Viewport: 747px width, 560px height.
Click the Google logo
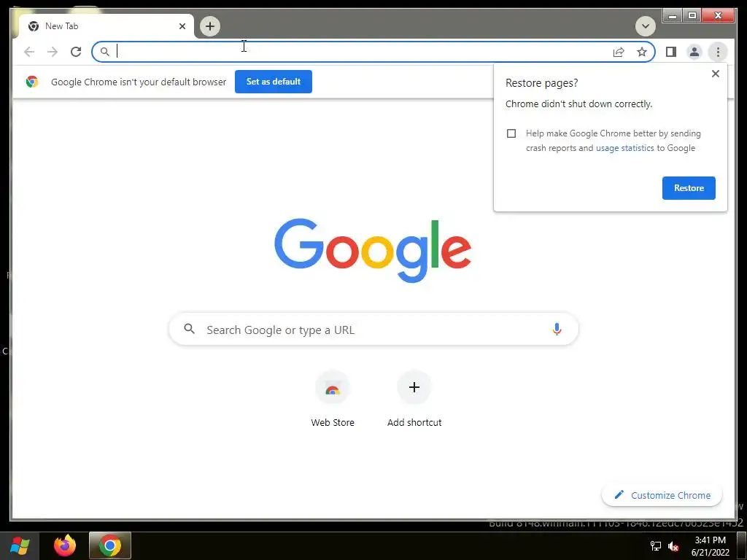(373, 250)
